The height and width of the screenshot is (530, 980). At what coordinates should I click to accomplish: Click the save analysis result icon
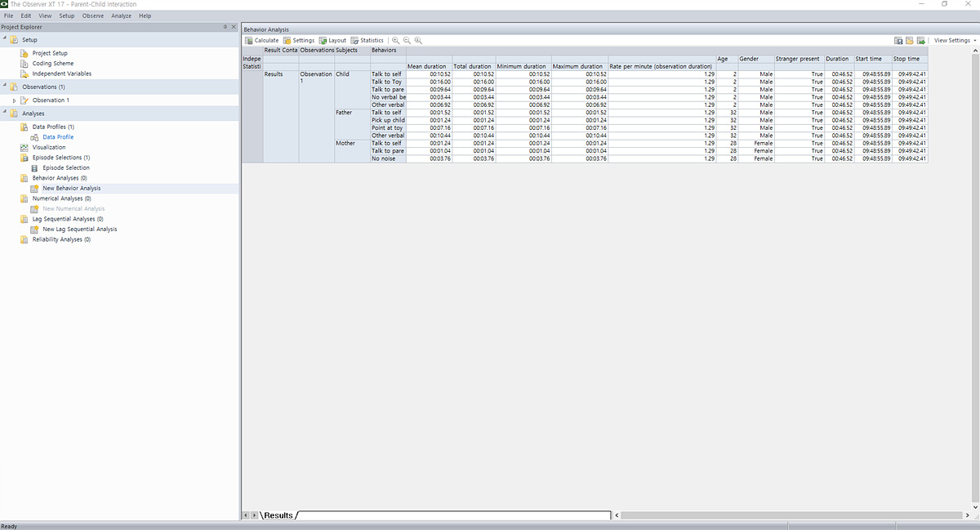[x=898, y=40]
